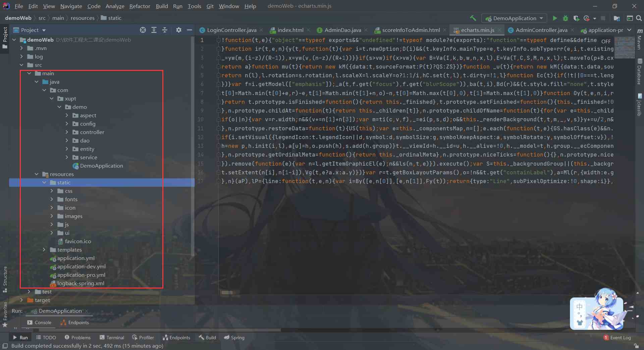Expand the templates folder

point(44,250)
